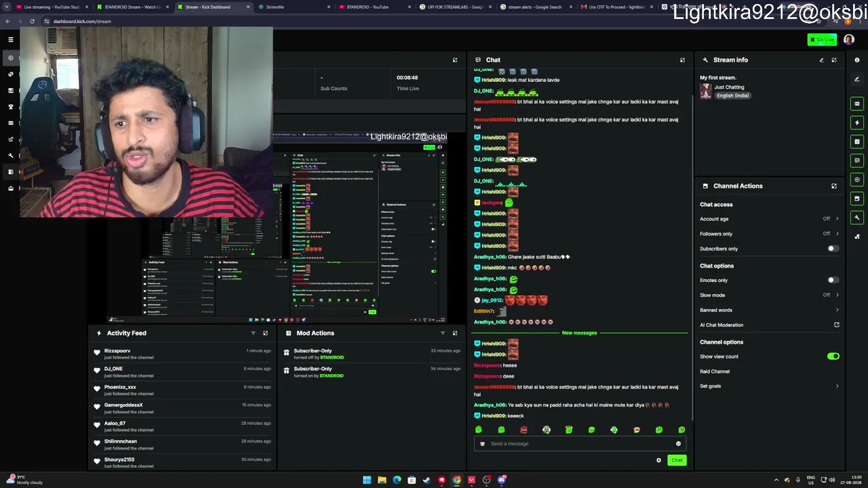Click the lightning bolt widget icon in sidebar
The height and width of the screenshot is (488, 868).
[x=857, y=123]
